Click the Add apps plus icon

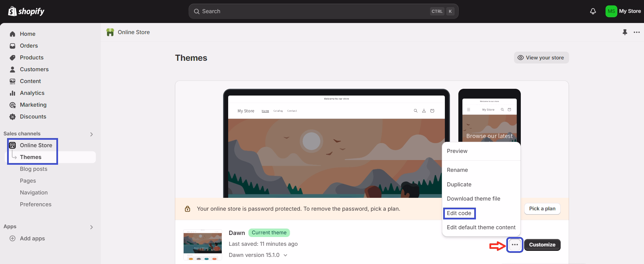(12, 238)
